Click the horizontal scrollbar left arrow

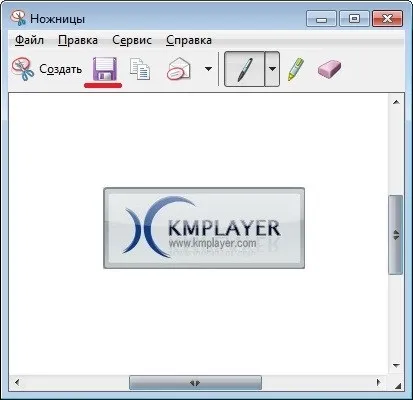tap(17, 382)
